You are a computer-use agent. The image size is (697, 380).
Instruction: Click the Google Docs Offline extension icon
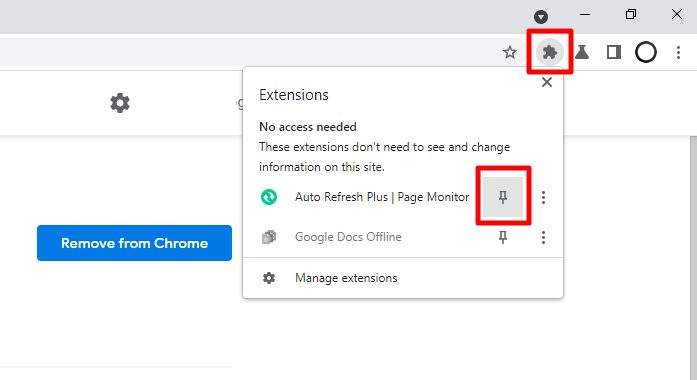[x=269, y=237]
